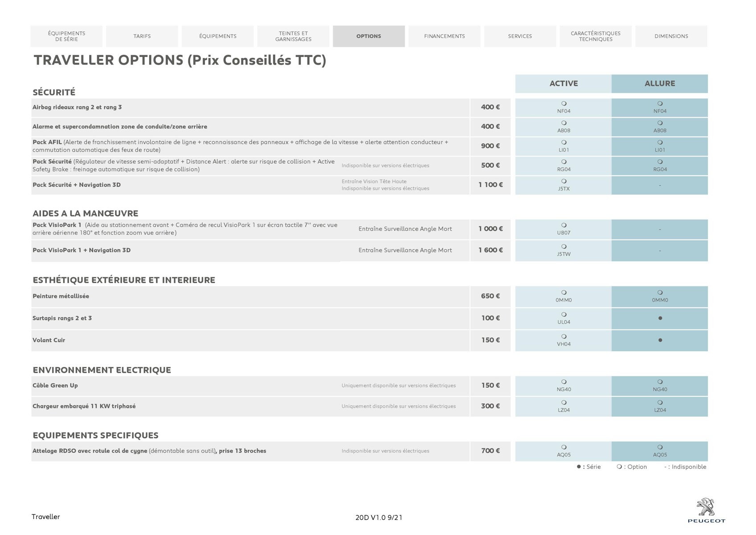Click the Traveller footer text
The height and width of the screenshot is (535, 756).
(45, 517)
